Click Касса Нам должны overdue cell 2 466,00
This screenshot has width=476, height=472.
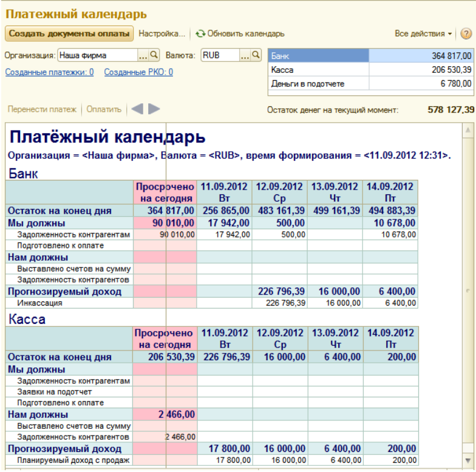[x=165, y=414]
